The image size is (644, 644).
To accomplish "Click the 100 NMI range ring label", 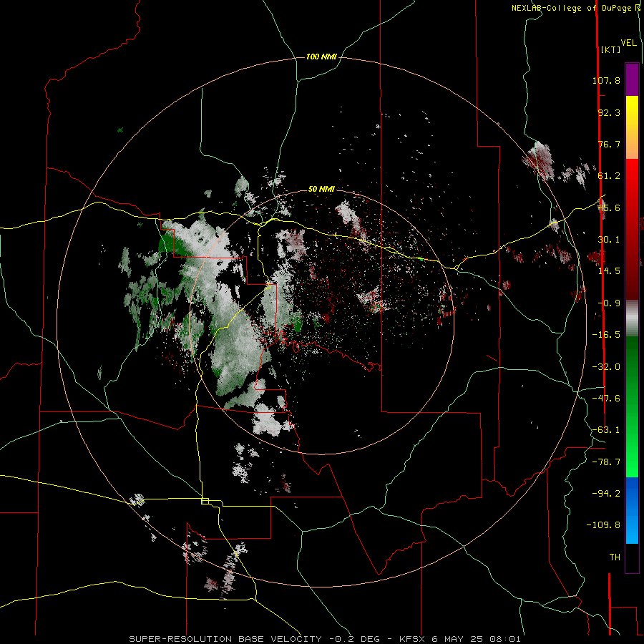I will (x=321, y=57).
